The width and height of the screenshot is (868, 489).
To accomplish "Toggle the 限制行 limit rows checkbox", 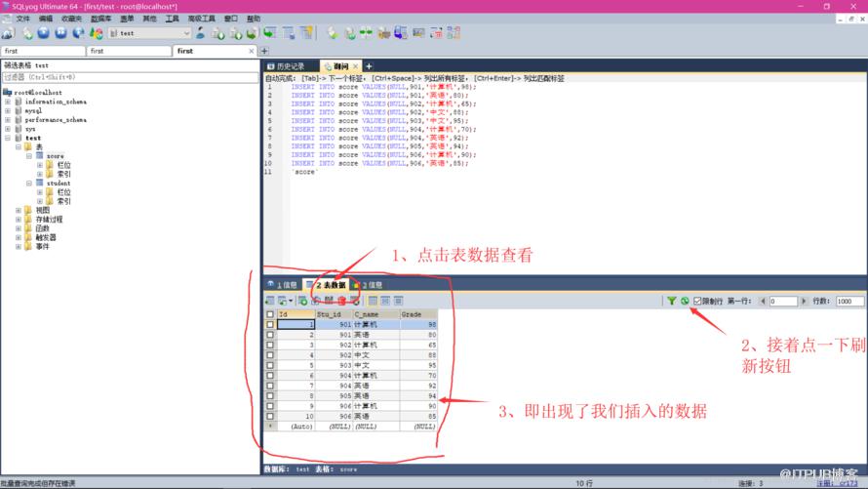I will pyautogui.click(x=697, y=302).
